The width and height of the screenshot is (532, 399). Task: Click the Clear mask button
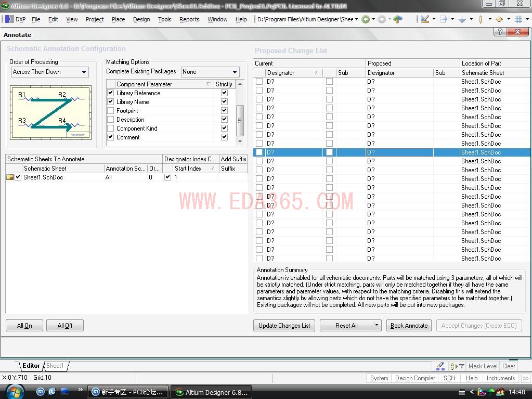click(x=509, y=366)
